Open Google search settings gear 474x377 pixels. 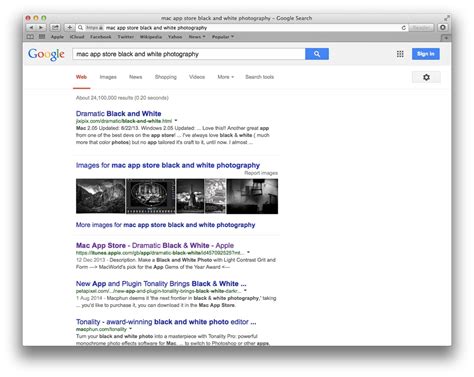coord(426,77)
